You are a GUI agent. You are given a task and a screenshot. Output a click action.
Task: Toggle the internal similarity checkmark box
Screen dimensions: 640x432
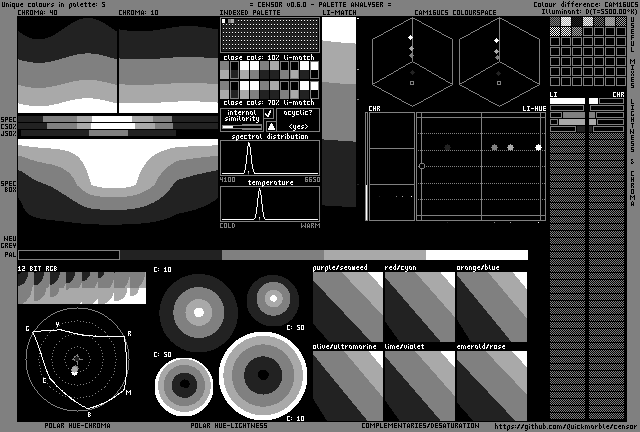point(269,114)
